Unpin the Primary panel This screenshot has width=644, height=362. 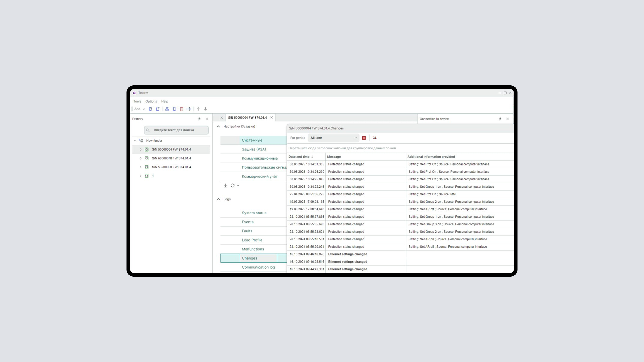199,119
